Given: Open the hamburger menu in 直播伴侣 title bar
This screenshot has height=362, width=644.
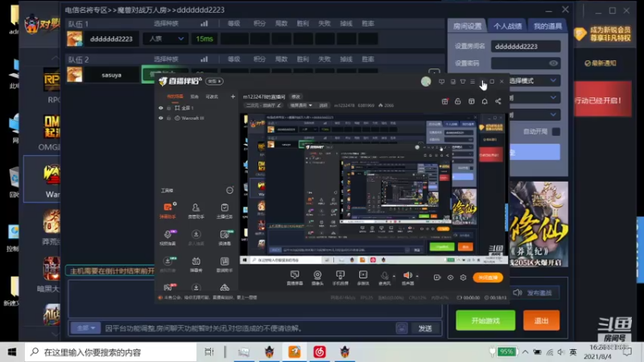Looking at the screenshot, I should 473,81.
